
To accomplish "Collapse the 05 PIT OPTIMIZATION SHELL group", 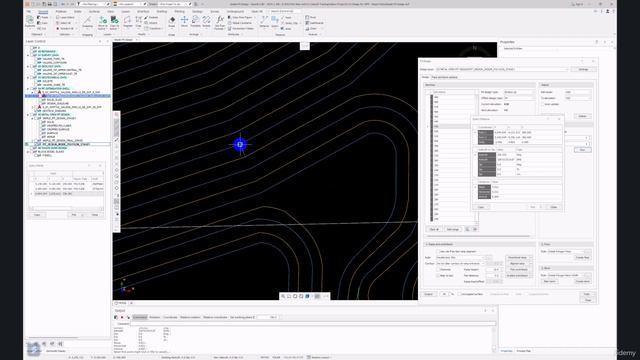I will [28, 89].
